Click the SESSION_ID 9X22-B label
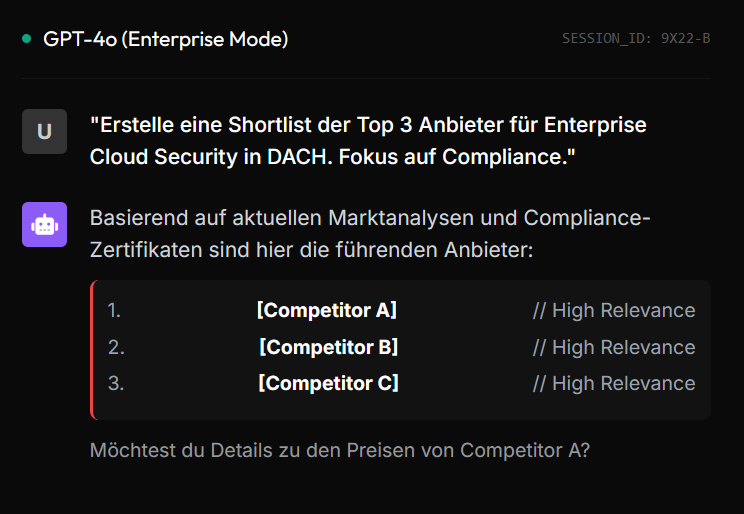Screen dimensions: 744x514 [635, 39]
